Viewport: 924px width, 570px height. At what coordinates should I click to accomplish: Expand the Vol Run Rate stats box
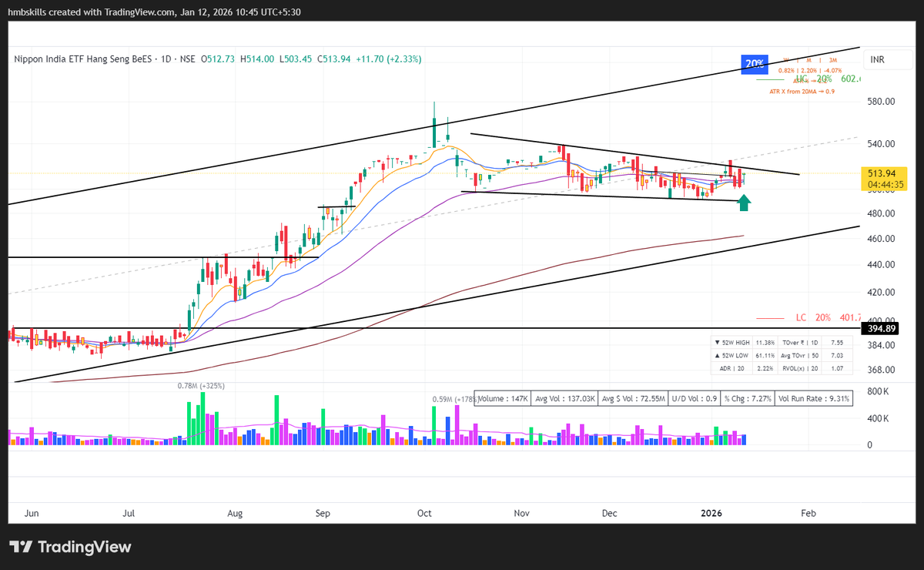click(x=814, y=398)
